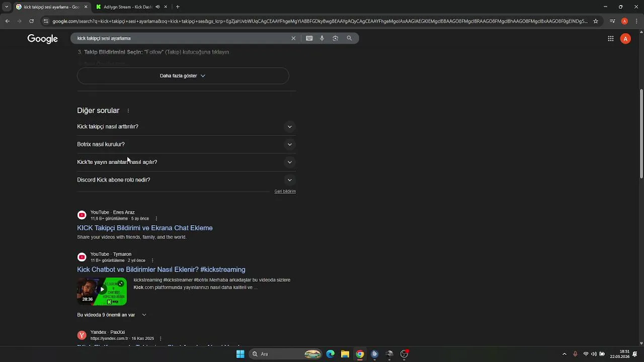Expand Bu videoda 9 önemli an var
644x362 pixels.
pyautogui.click(x=112, y=315)
